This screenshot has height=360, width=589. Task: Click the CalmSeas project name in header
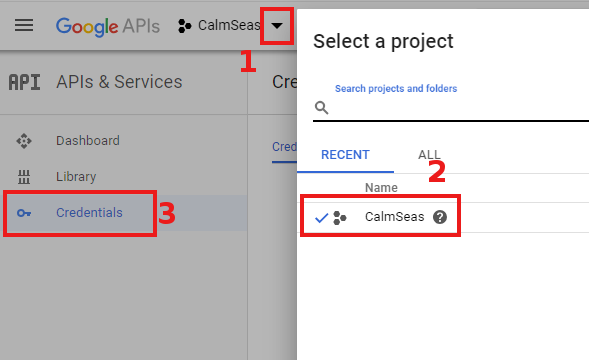[229, 26]
